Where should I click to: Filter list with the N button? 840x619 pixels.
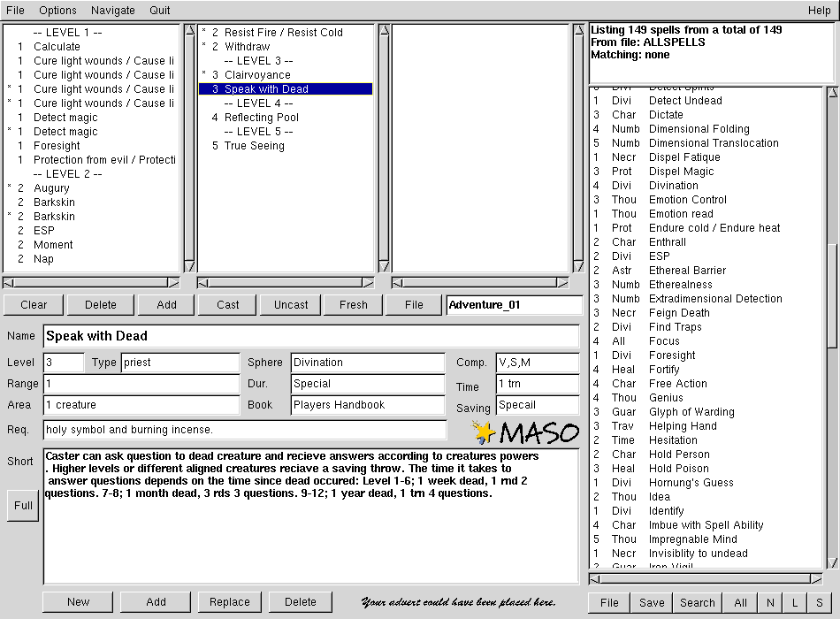tap(770, 603)
